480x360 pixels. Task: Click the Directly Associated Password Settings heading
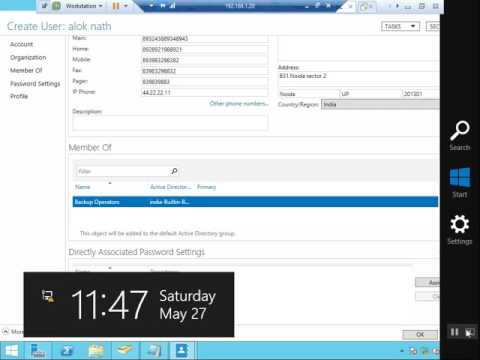136,252
